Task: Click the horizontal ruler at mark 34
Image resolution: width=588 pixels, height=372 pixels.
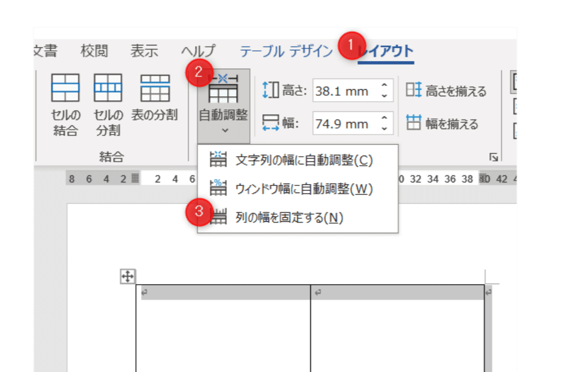Action: [x=433, y=179]
